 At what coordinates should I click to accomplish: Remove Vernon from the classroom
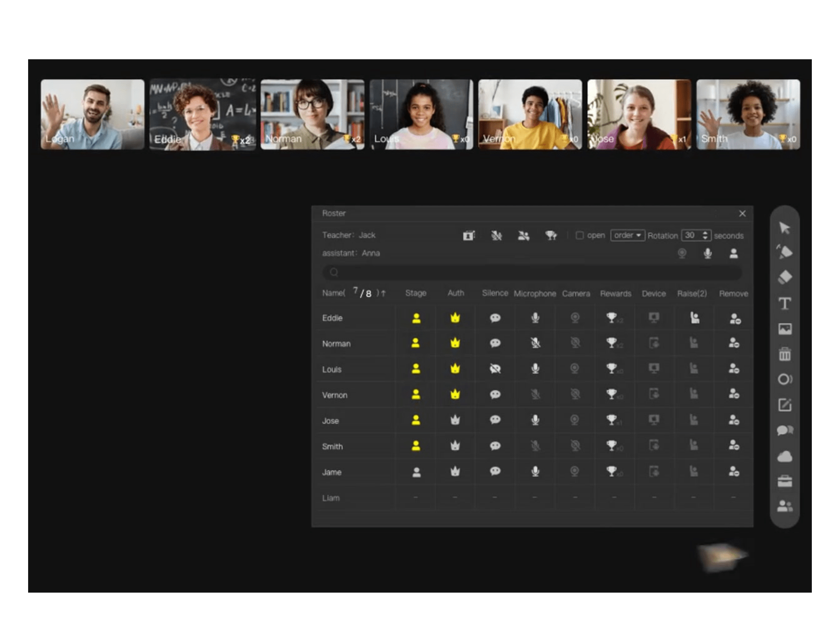(x=734, y=394)
